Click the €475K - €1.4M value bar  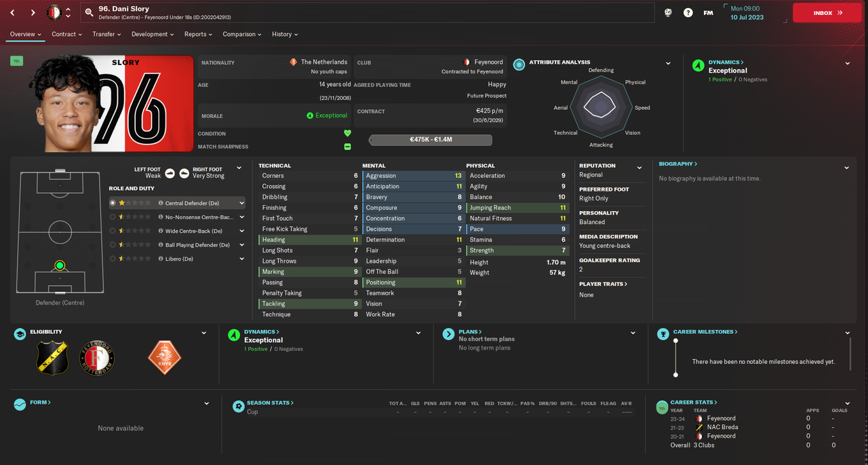coord(431,140)
